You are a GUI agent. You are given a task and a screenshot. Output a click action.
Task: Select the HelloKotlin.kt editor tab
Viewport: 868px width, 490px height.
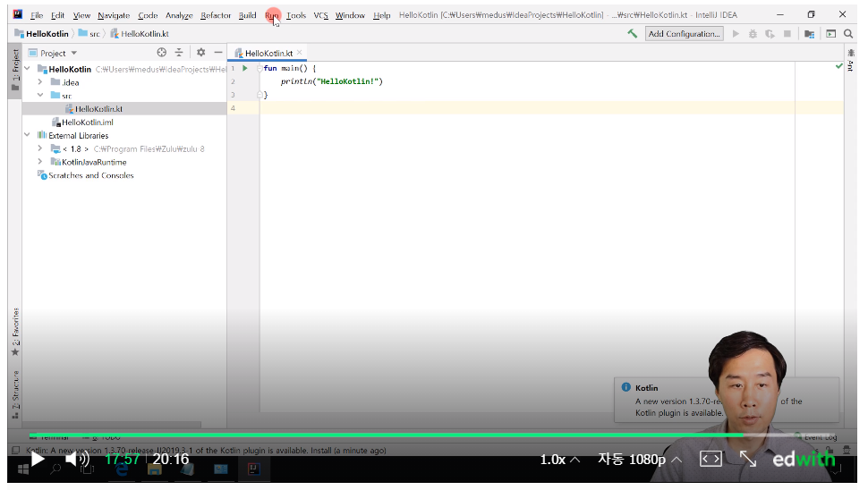pyautogui.click(x=268, y=53)
